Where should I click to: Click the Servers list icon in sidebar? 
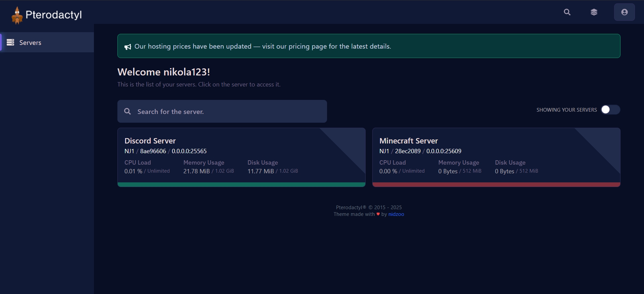10,42
